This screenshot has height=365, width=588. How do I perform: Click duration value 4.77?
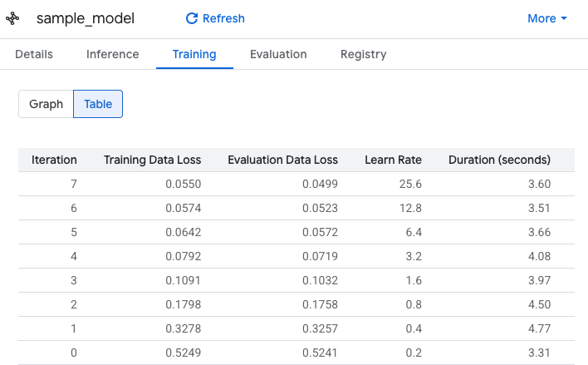539,328
